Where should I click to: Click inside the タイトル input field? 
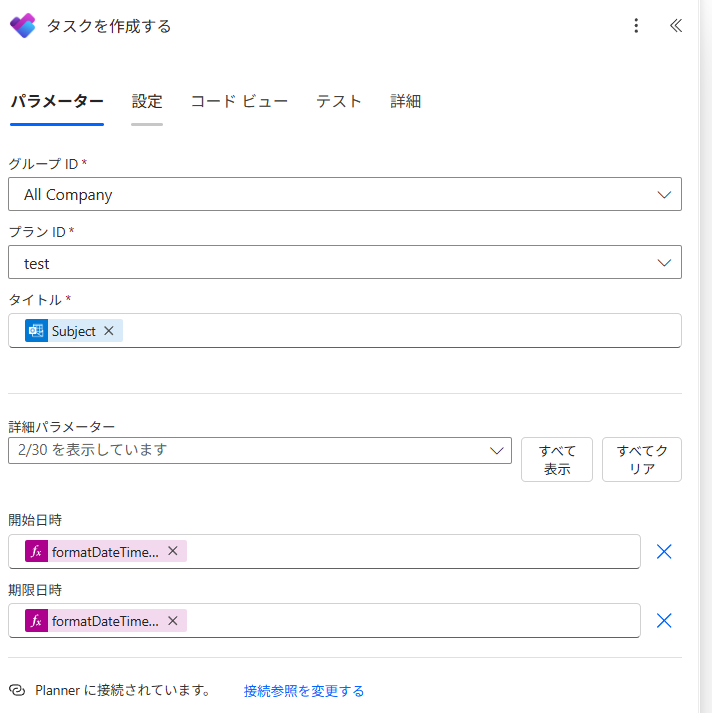point(345,331)
